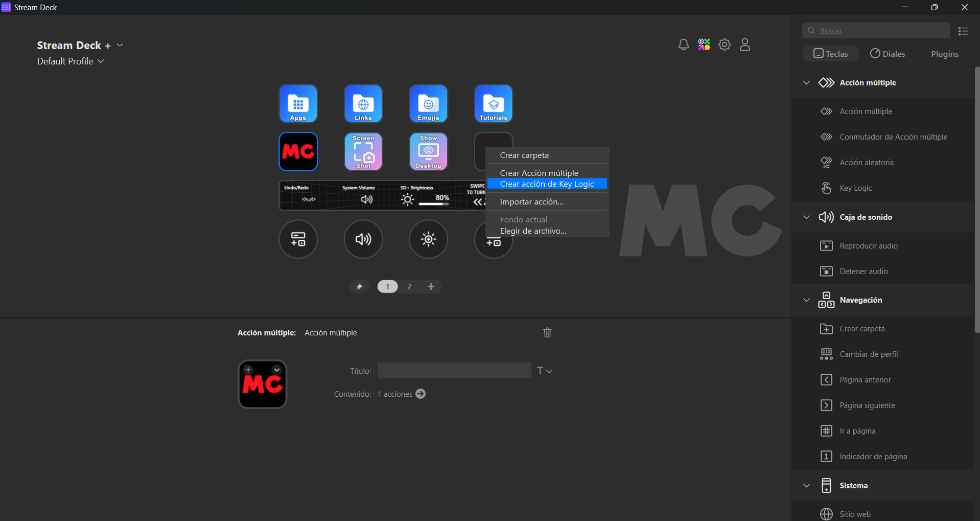This screenshot has width=980, height=521.
Task: Toggle the action list view icon
Action: point(963,31)
